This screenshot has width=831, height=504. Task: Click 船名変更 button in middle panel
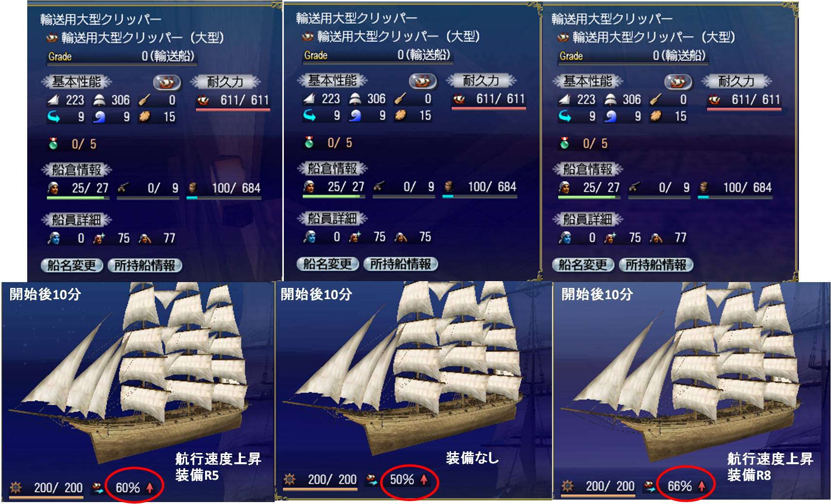[x=328, y=264]
